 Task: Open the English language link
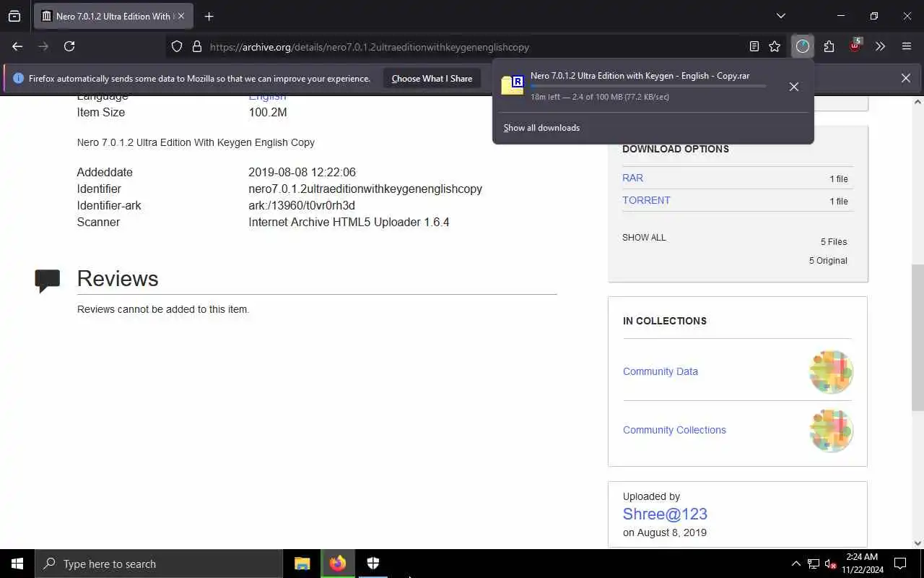click(267, 97)
